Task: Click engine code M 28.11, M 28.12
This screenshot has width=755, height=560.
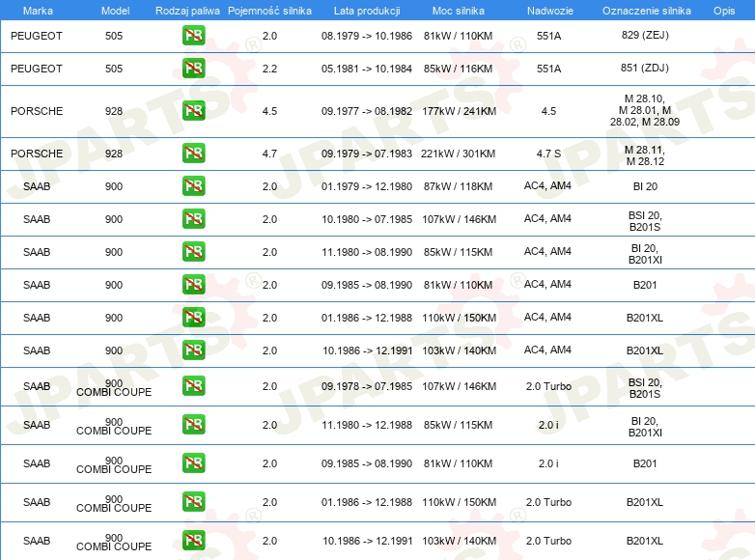Action: pyautogui.click(x=645, y=155)
